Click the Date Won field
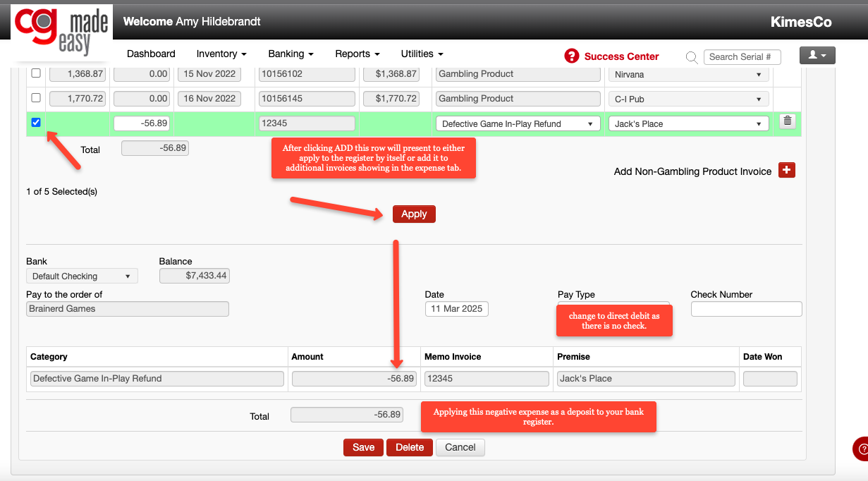Screen dimensions: 868x481 point(770,379)
